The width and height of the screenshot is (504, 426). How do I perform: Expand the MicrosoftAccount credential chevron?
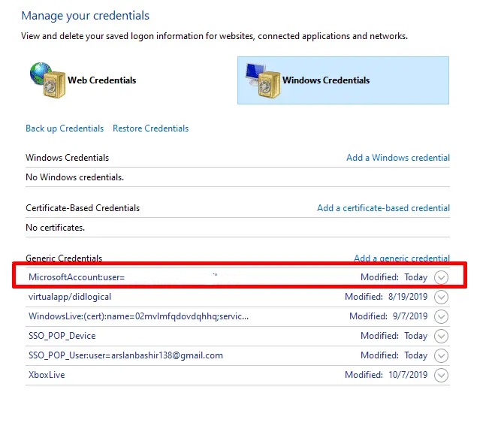point(442,277)
